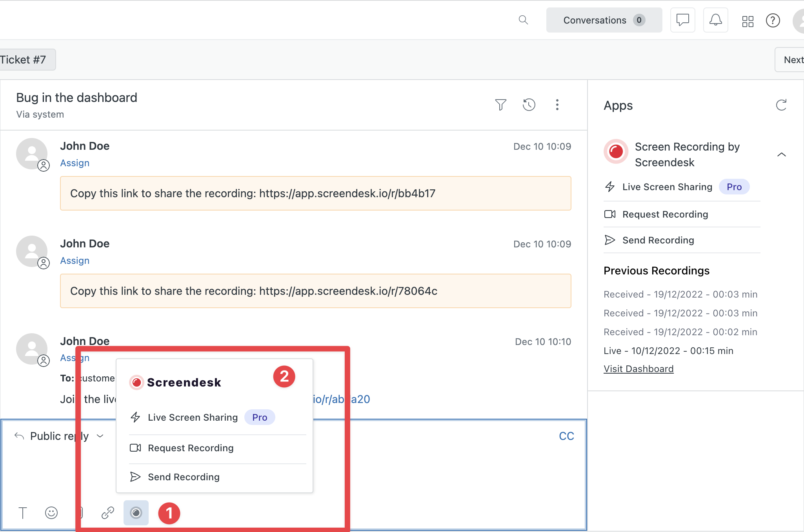
Task: Open notifications bell icon
Action: pos(715,20)
